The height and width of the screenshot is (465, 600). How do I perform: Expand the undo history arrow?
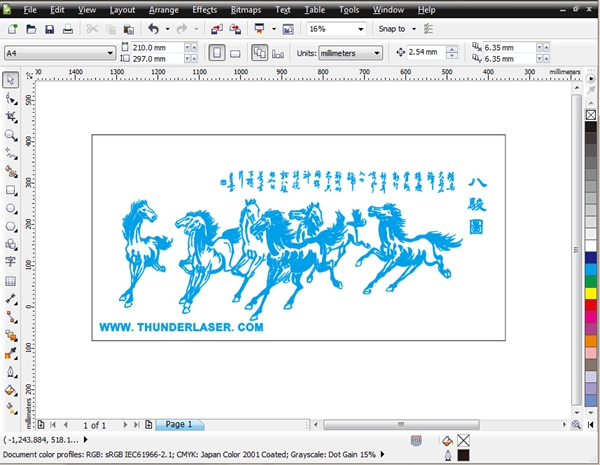(x=168, y=29)
